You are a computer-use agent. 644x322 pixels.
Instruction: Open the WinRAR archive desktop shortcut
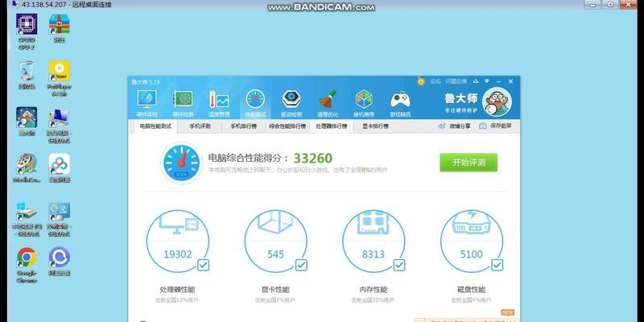point(59,25)
